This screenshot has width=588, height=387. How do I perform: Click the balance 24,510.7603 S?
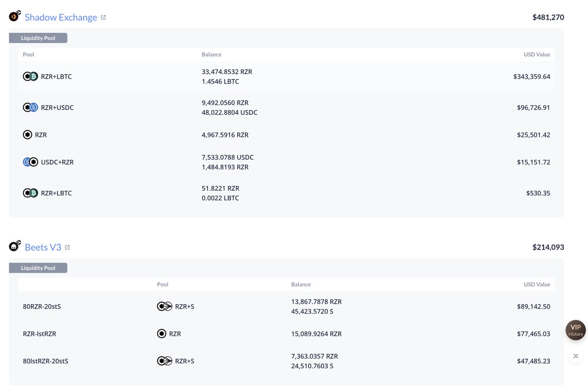point(312,366)
